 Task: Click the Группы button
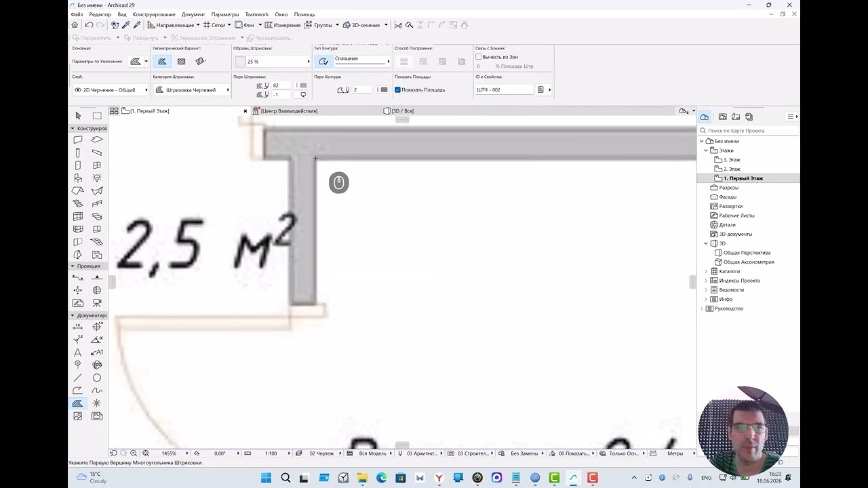[319, 25]
